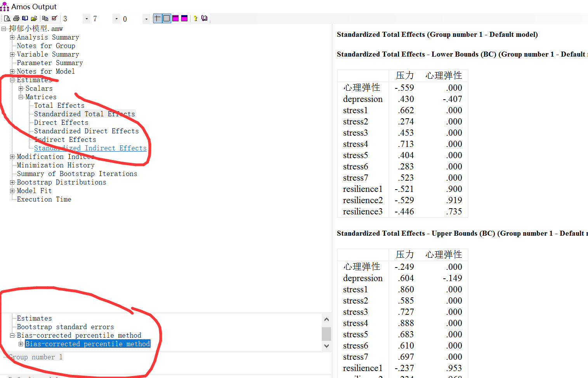Click stress1 upper bound value .860
Viewport: 588px width, 378px height.
pyautogui.click(x=406, y=289)
